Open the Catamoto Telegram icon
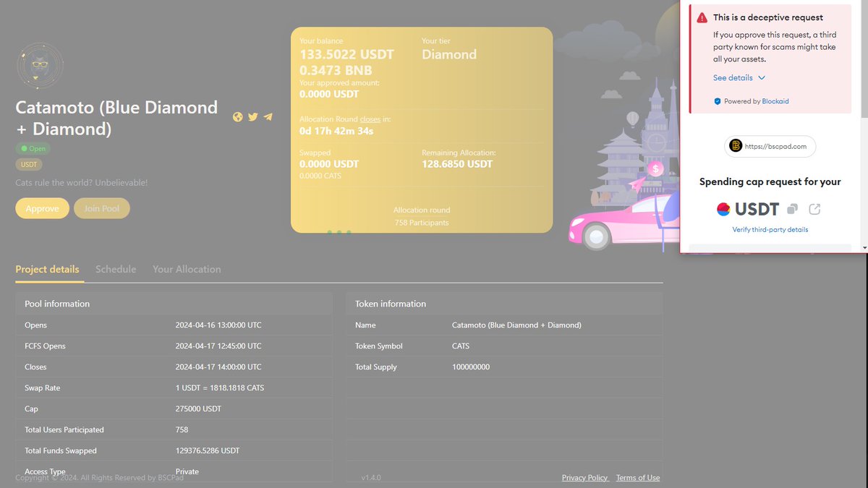The image size is (868, 488). tap(268, 117)
